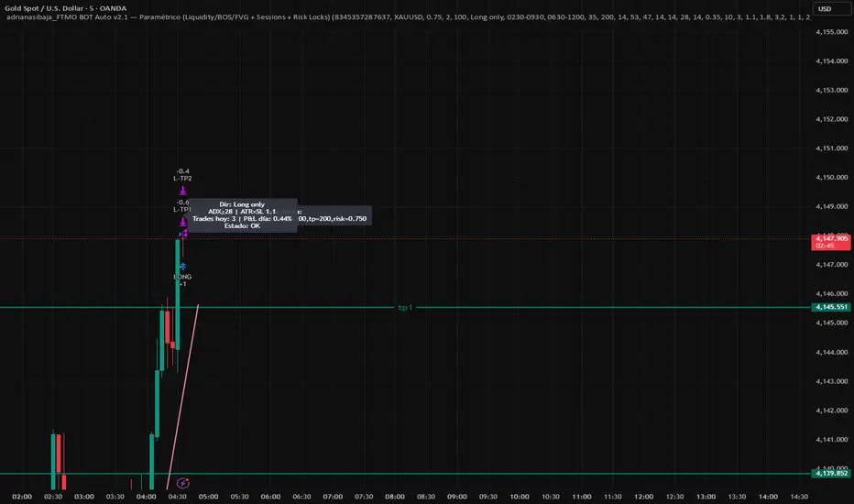This screenshot has height=504, width=854.
Task: Click the tall green candle near 04:30
Action: point(177,293)
